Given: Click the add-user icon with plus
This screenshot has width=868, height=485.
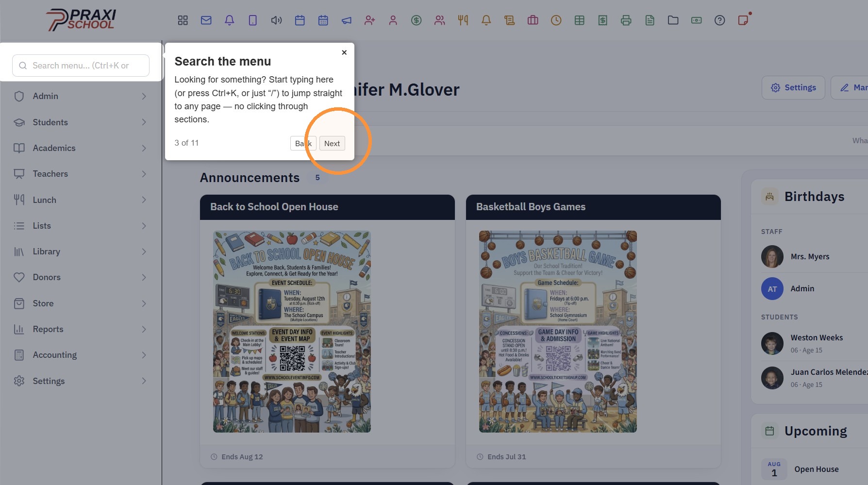Looking at the screenshot, I should (x=370, y=20).
